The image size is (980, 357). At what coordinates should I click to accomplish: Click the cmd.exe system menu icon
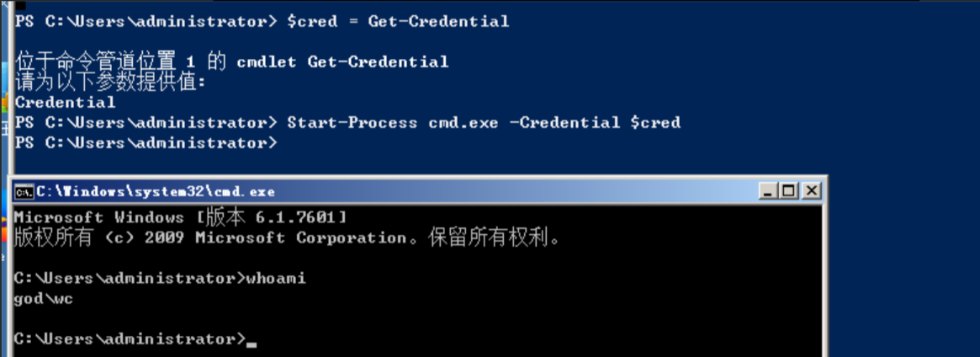tap(24, 192)
